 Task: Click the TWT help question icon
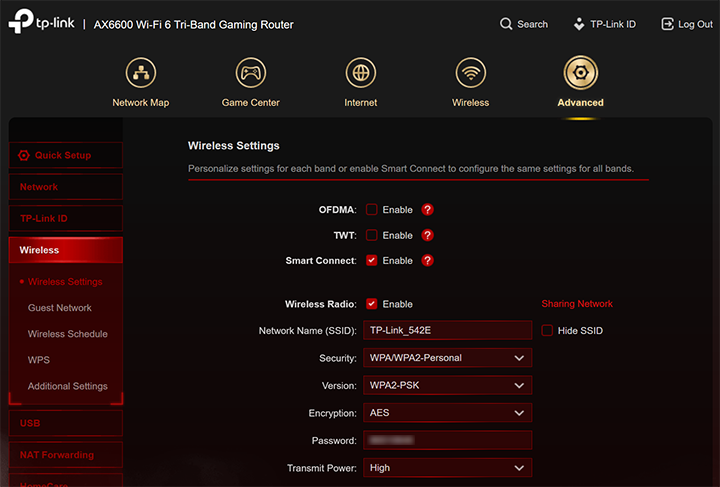pos(428,235)
